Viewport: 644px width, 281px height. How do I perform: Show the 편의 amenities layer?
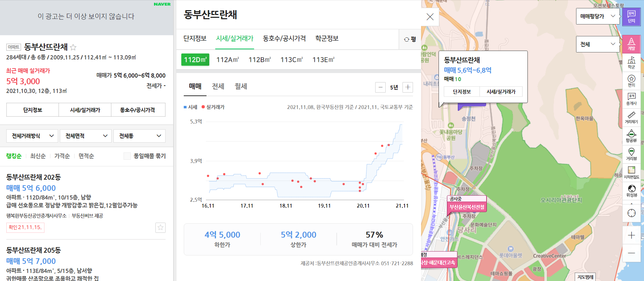(631, 81)
